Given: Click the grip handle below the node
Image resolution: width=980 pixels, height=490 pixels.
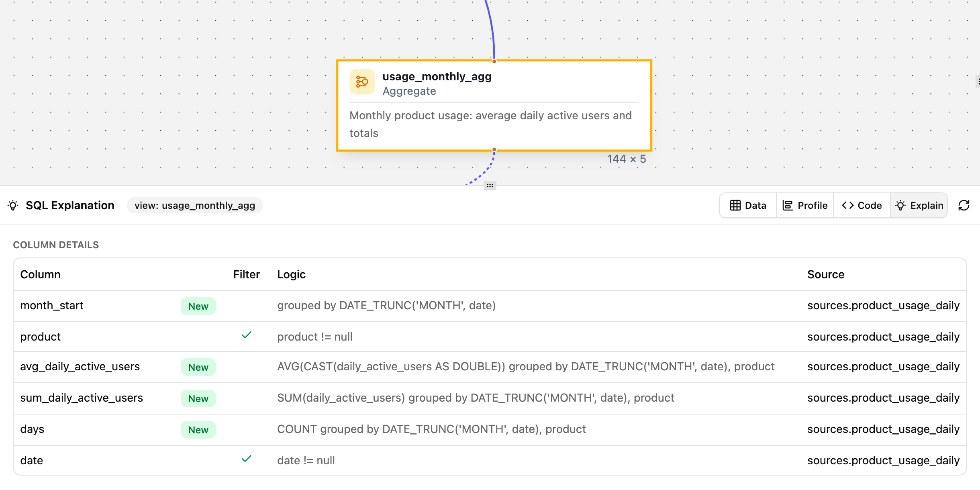Looking at the screenshot, I should click(x=490, y=186).
